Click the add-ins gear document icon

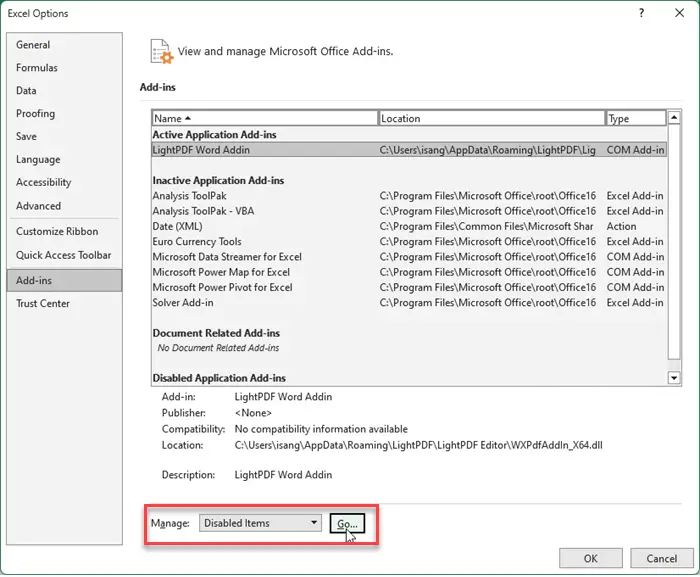point(161,51)
